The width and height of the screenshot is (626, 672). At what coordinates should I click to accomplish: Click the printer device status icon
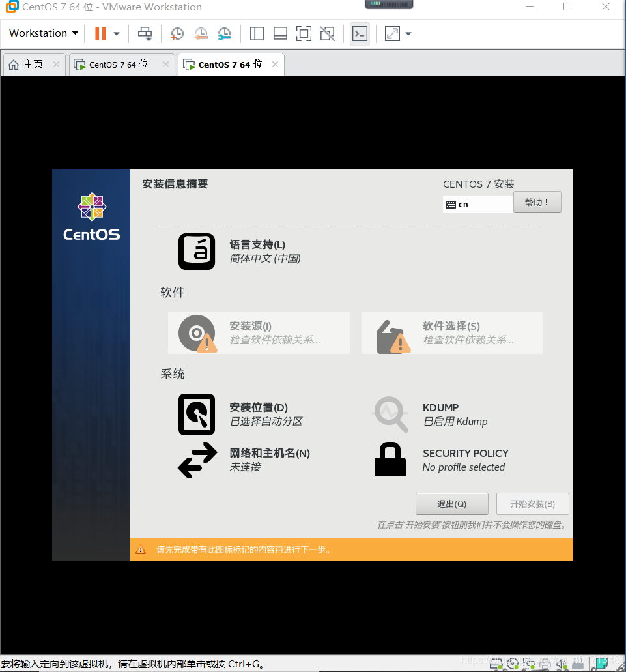[545, 664]
